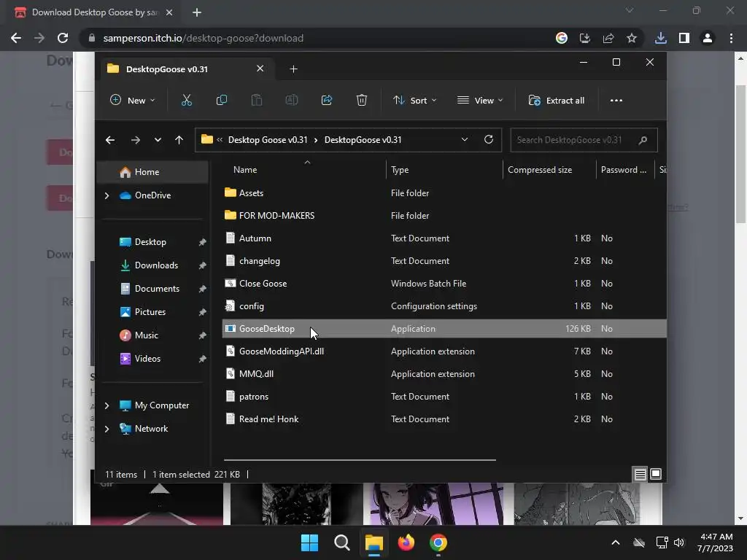Viewport: 747px width, 560px height.
Task: Go up one folder level
Action: click(x=179, y=140)
